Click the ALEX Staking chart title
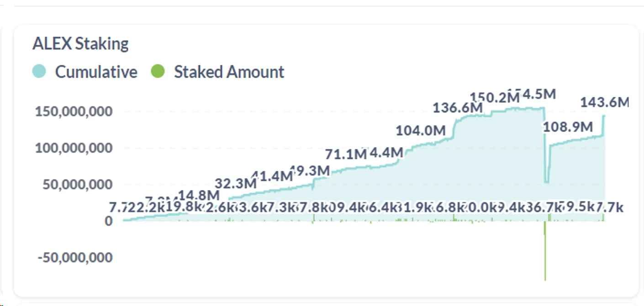Screen dimensions: 644x306 click(x=80, y=44)
